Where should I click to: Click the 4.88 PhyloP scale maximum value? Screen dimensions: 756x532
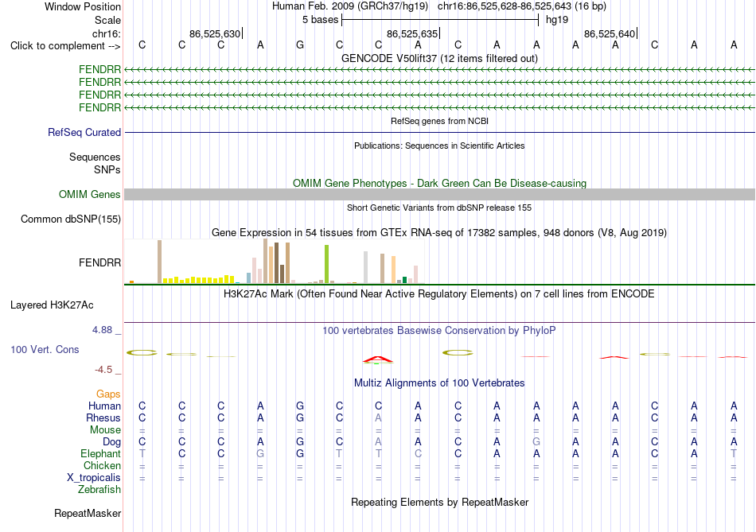point(102,330)
